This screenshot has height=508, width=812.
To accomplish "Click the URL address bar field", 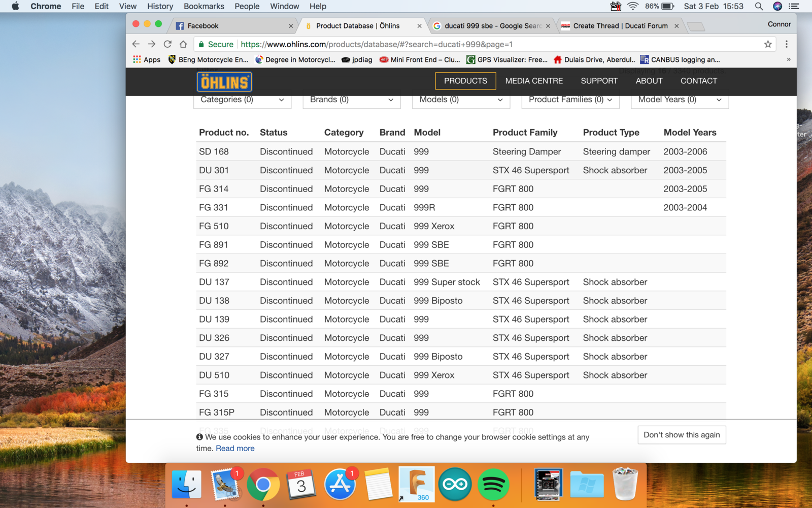I will point(457,44).
